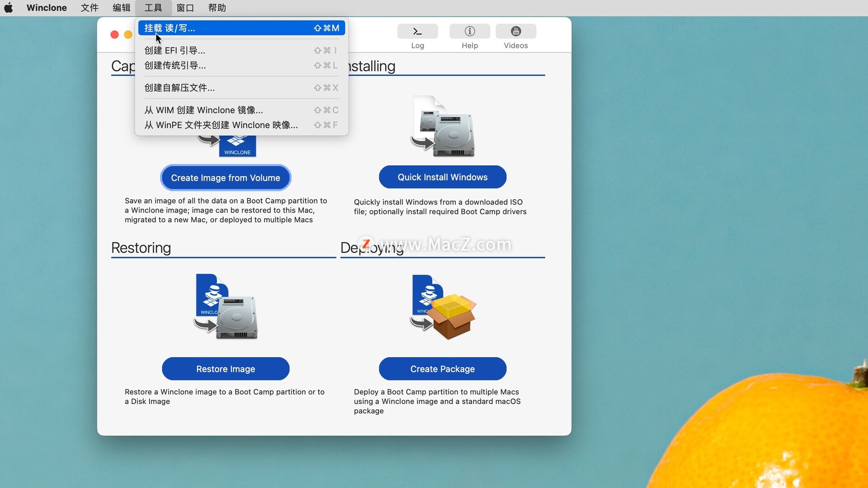
Task: Choose 创建传统引导... from menu
Action: tap(241, 66)
